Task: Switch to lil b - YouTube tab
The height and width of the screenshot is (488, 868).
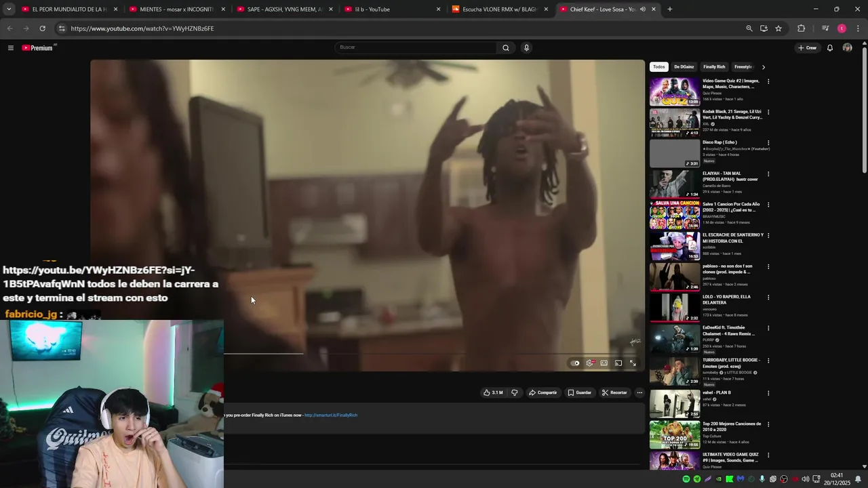Action: tap(391, 9)
